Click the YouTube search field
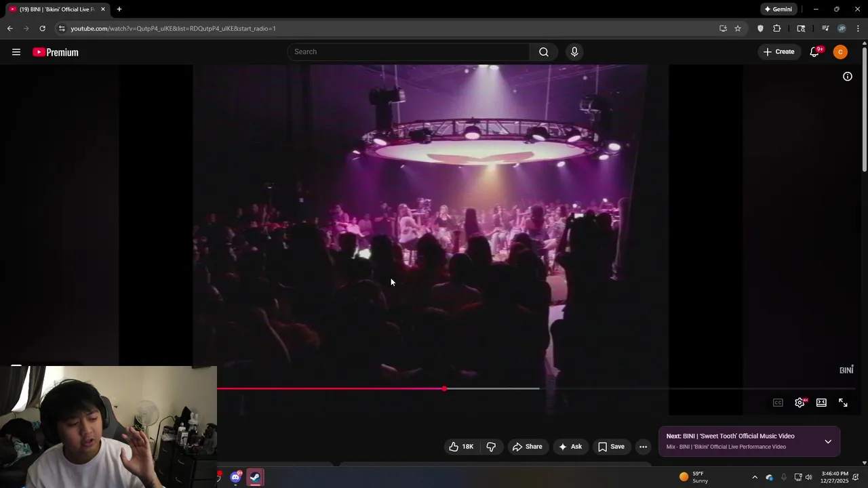This screenshot has height=488, width=868. click(x=408, y=52)
